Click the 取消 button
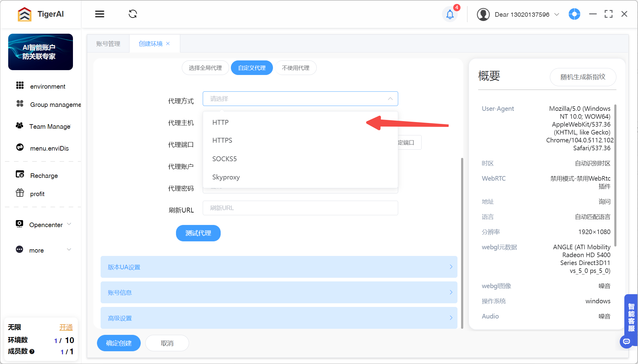Screen dimensions: 638x364 tap(167, 343)
